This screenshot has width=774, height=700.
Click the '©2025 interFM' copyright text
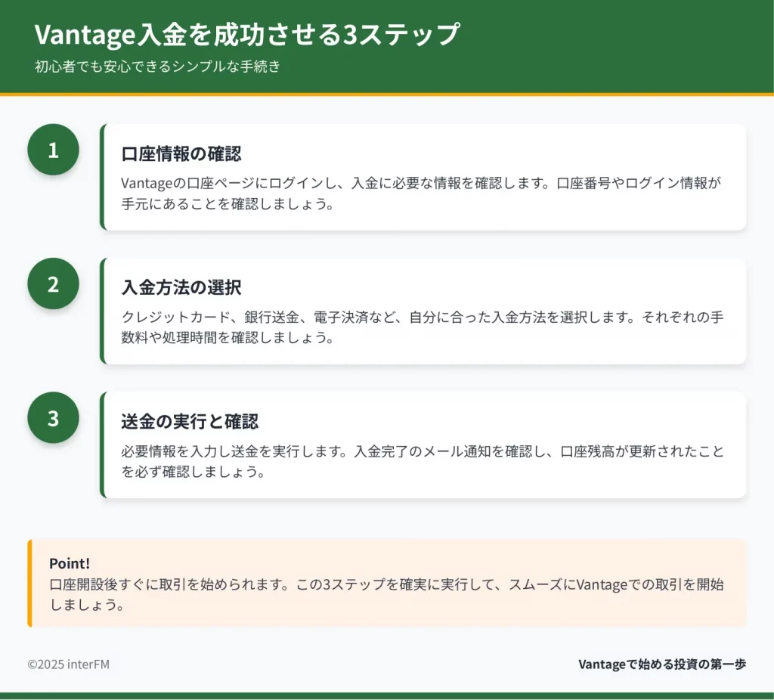coord(69,664)
